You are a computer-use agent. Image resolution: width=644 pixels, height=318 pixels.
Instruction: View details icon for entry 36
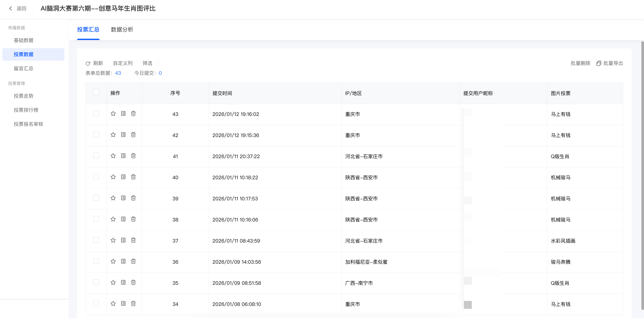click(123, 261)
